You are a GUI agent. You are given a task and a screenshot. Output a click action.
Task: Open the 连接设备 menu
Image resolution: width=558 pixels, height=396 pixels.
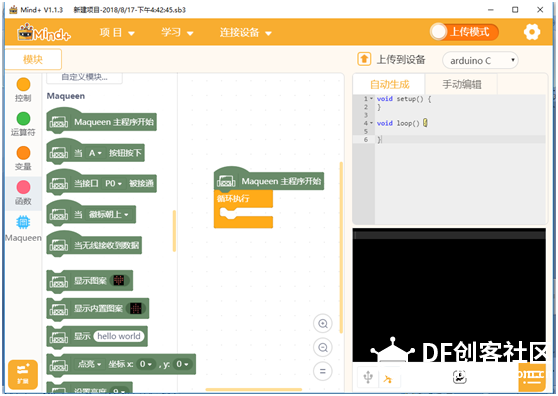pyautogui.click(x=246, y=33)
